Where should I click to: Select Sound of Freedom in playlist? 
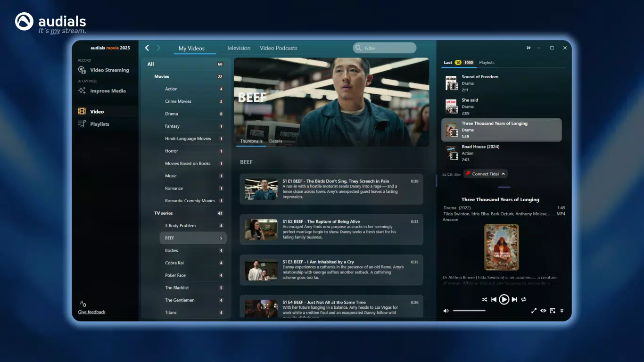click(502, 83)
